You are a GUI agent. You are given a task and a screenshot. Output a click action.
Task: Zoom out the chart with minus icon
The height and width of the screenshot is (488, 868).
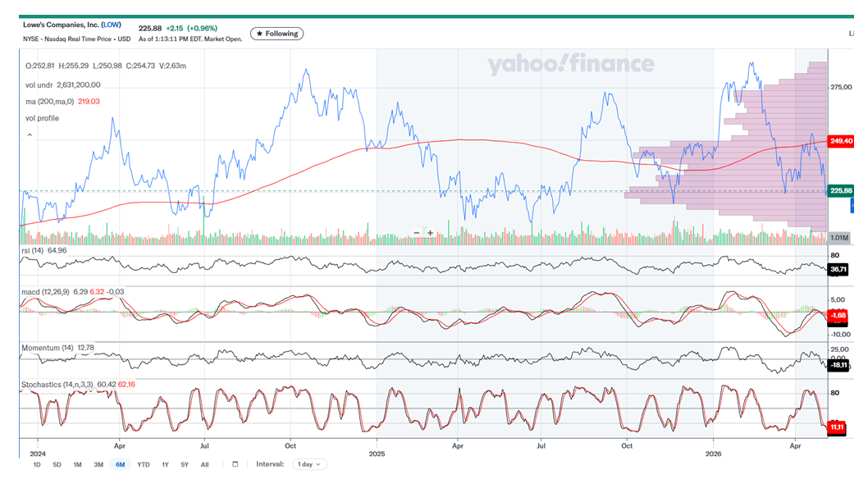pyautogui.click(x=417, y=233)
